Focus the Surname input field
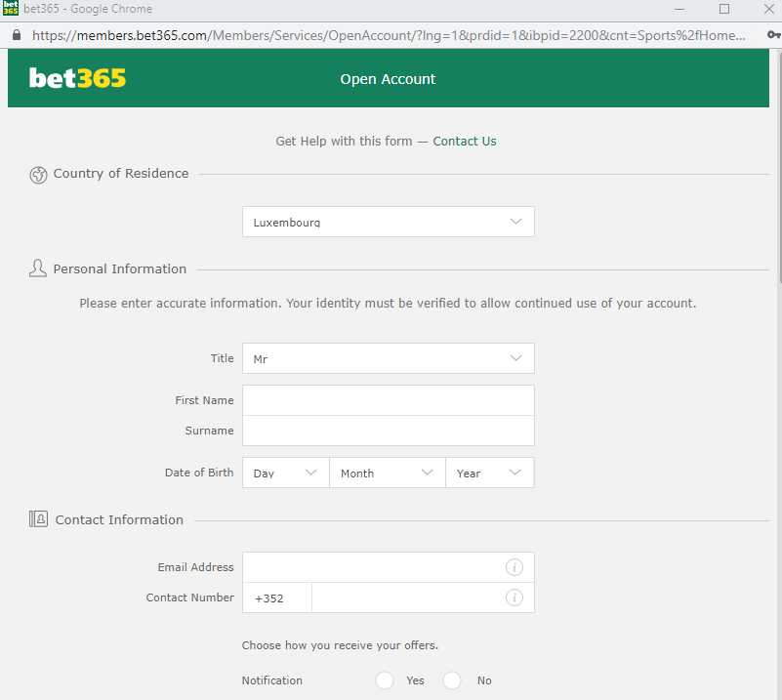This screenshot has width=782, height=700. [x=388, y=431]
